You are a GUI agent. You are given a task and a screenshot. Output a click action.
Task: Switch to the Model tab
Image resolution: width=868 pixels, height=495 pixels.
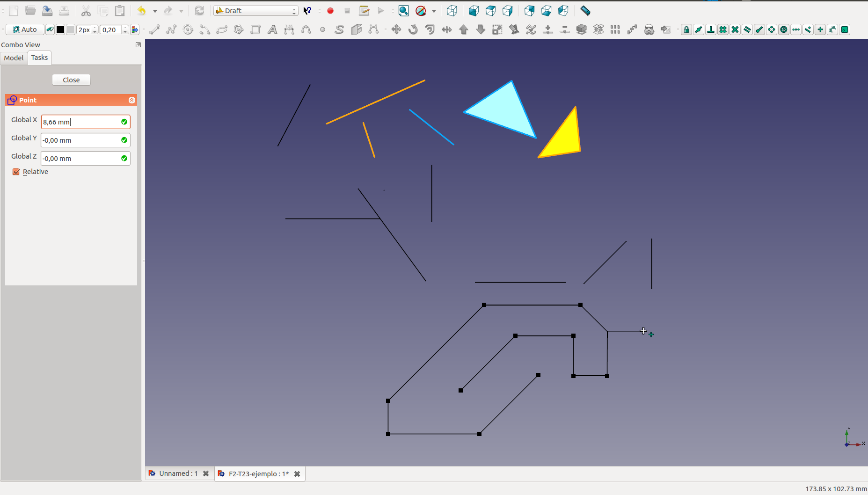(14, 58)
